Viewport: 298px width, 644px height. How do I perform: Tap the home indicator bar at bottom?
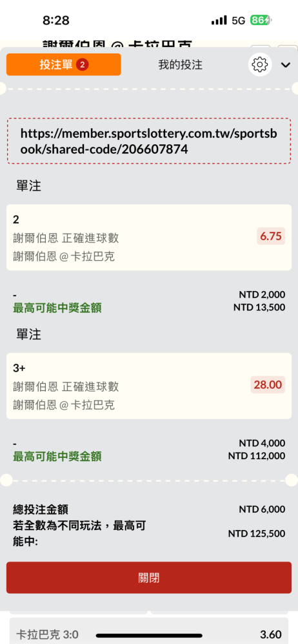pyautogui.click(x=149, y=636)
